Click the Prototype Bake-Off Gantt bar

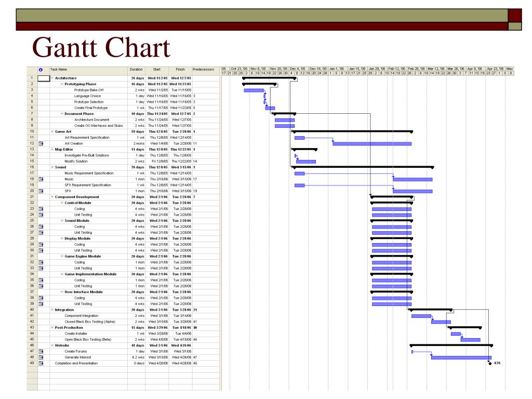tap(254, 90)
